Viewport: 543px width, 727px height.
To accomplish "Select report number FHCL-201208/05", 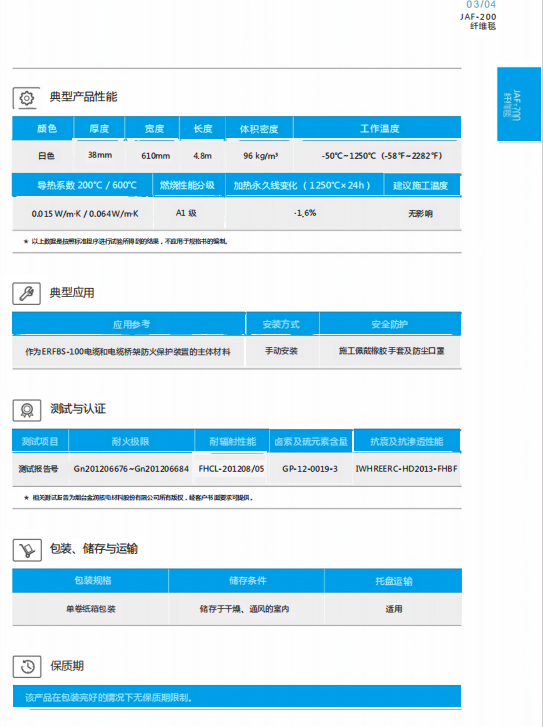I will (x=231, y=469).
